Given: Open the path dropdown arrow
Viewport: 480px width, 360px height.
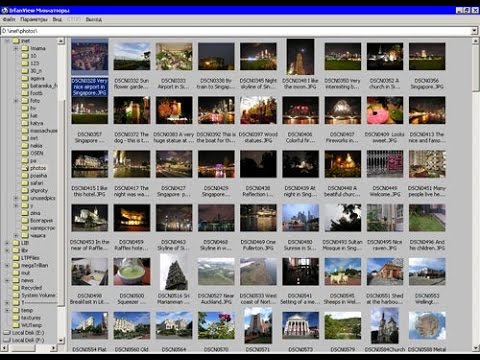Looking at the screenshot, I should tap(474, 31).
